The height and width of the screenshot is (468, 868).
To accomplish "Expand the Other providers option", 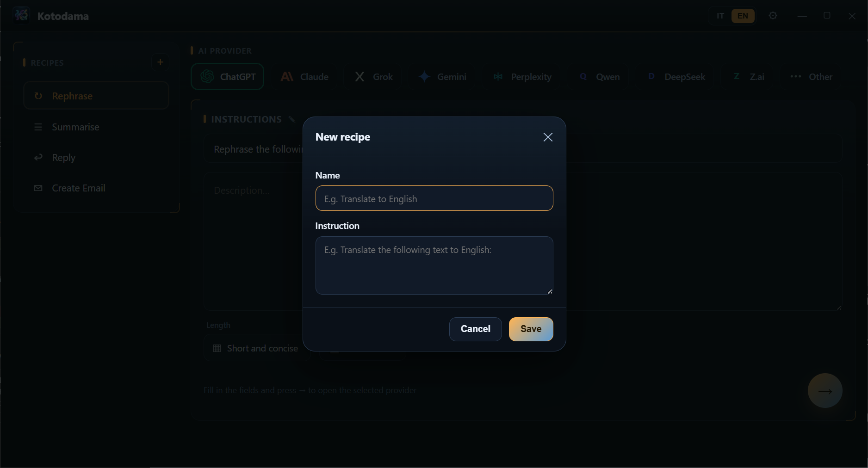I will coord(811,77).
